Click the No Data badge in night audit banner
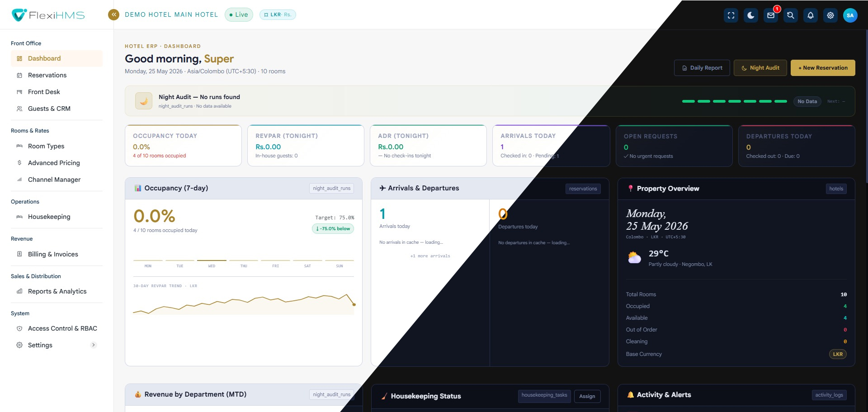Viewport: 868px width, 412px height. [807, 101]
